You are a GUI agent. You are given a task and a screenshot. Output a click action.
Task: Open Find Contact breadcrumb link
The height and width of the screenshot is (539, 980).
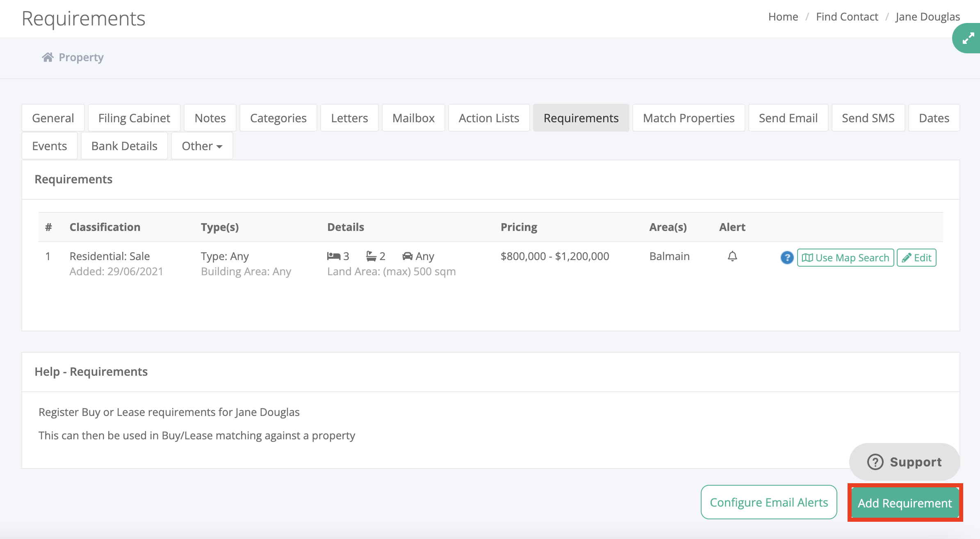[x=847, y=17]
